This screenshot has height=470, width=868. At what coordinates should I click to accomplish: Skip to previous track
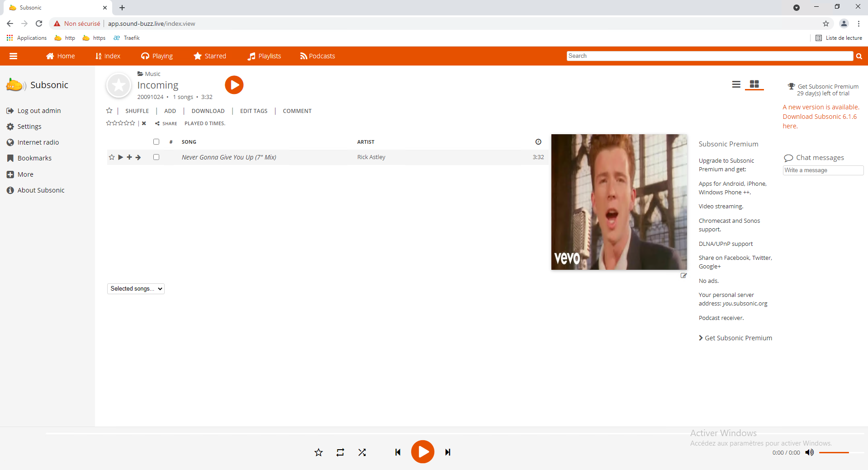(x=398, y=452)
